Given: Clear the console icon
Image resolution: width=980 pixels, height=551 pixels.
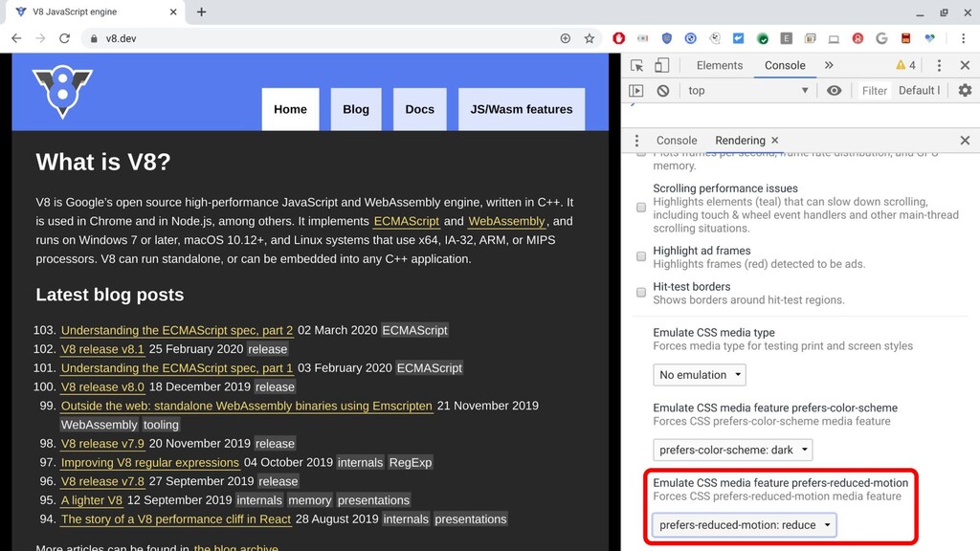Looking at the screenshot, I should [663, 91].
